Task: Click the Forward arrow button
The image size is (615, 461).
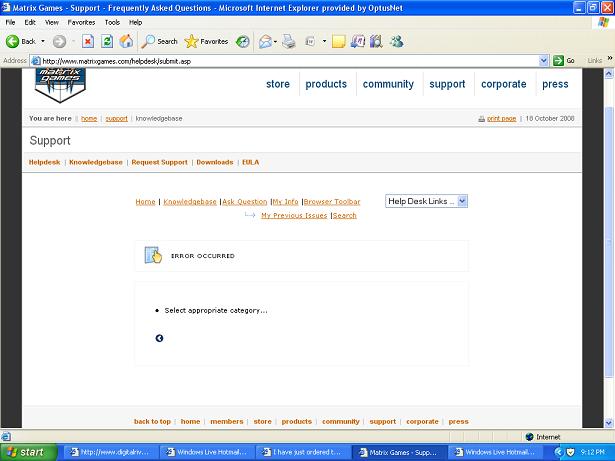Action: click(x=59, y=41)
